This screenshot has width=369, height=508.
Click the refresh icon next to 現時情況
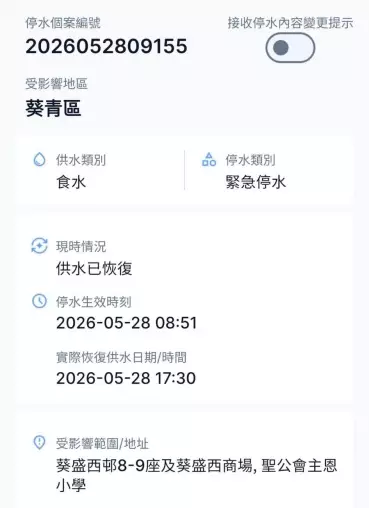click(39, 246)
